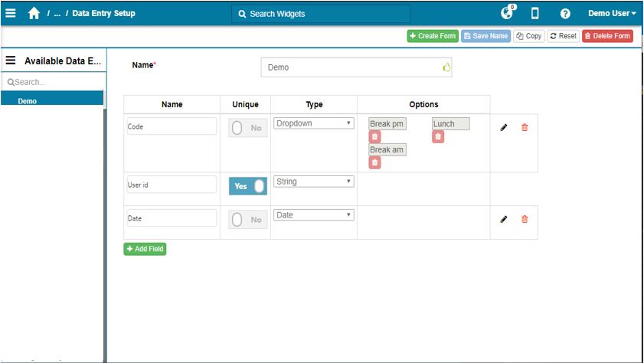
Task: Click the mobile device icon
Action: [x=535, y=13]
